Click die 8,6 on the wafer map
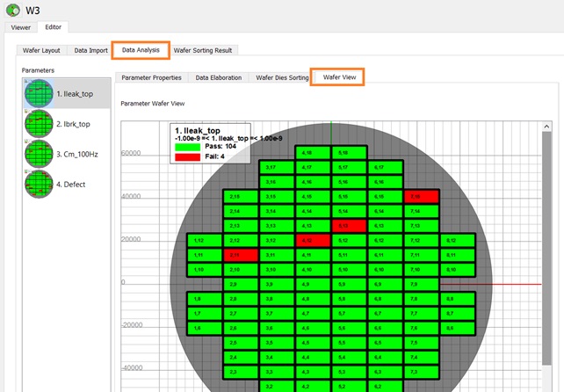 click(458, 328)
